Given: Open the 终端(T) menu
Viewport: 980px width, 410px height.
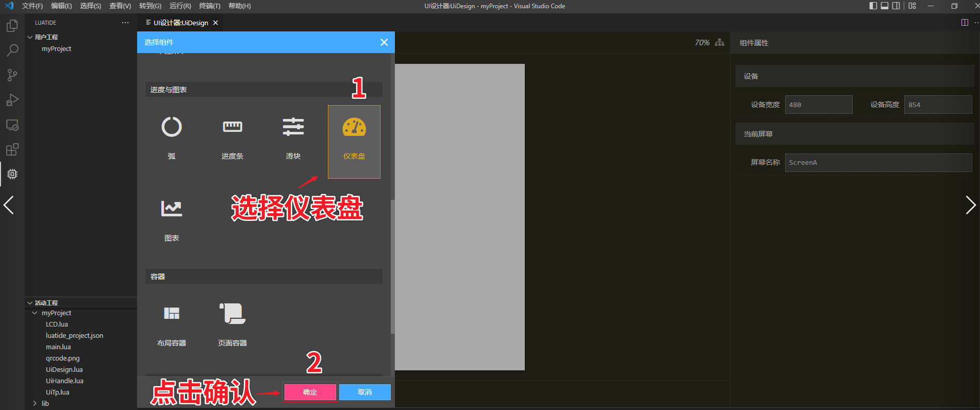Looking at the screenshot, I should tap(209, 6).
